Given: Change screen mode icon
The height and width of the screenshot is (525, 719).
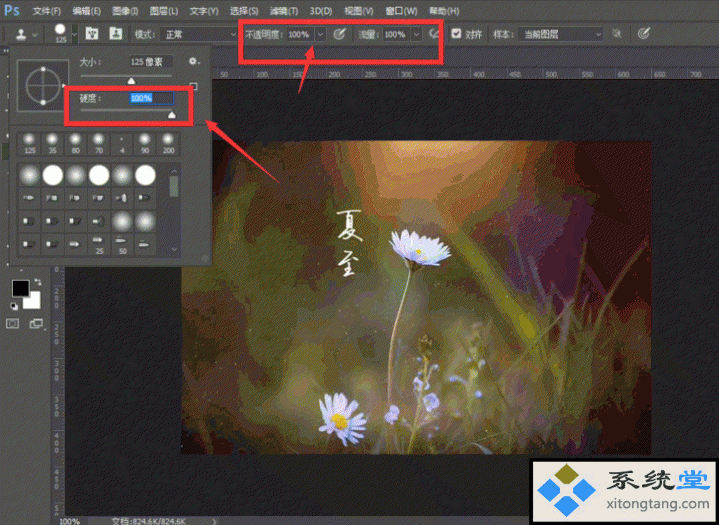Looking at the screenshot, I should (x=36, y=324).
